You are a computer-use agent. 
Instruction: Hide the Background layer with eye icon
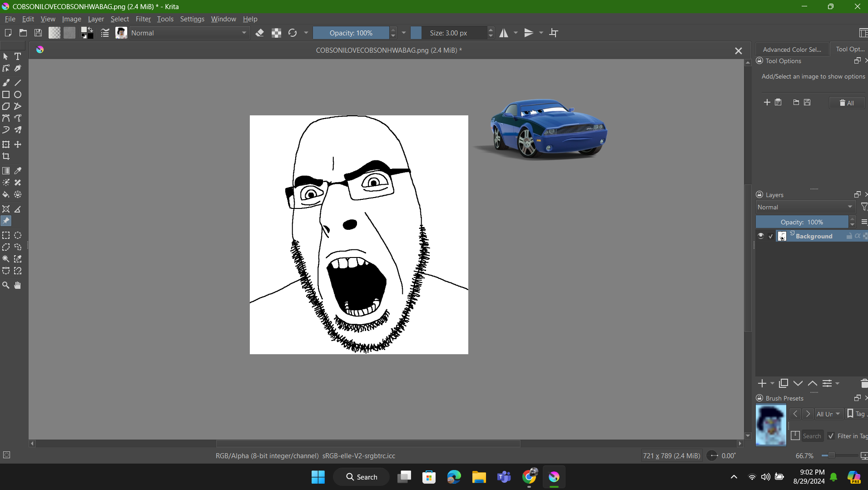(761, 236)
